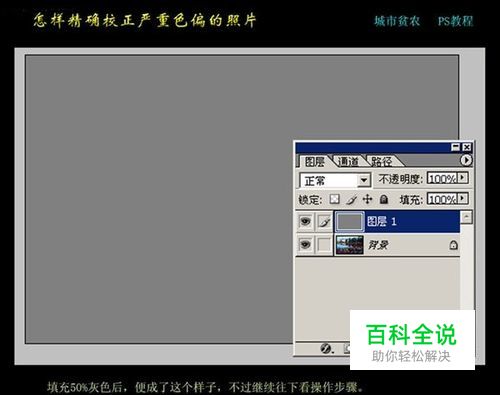The width and height of the screenshot is (500, 395).
Task: Minimize the Layers palette window
Action: pos(455,147)
